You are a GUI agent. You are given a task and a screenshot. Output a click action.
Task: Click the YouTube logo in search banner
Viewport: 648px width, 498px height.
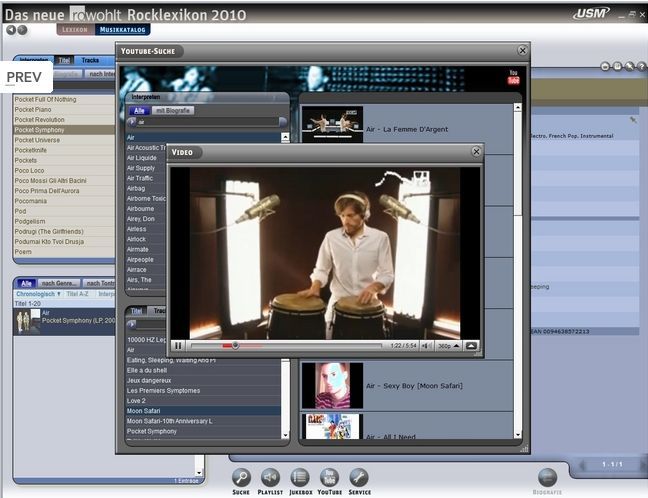[x=513, y=77]
